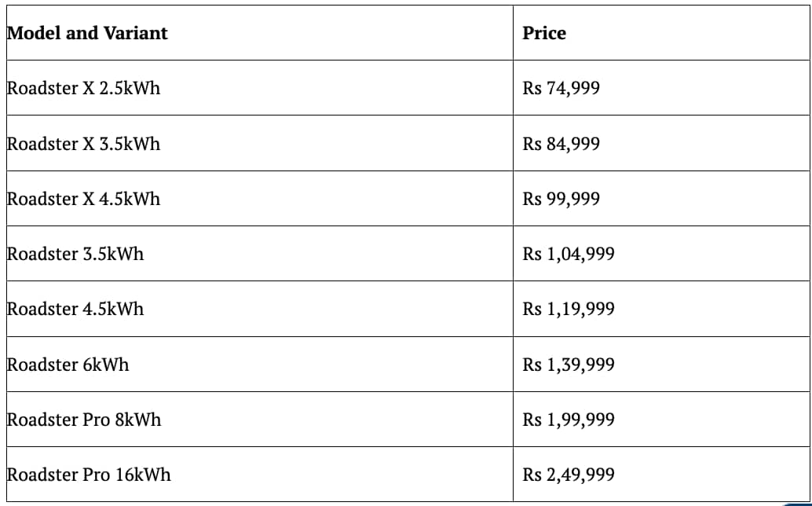Select the Roadster Pro 16kWh cell
The width and height of the screenshot is (812, 506).
point(259,475)
